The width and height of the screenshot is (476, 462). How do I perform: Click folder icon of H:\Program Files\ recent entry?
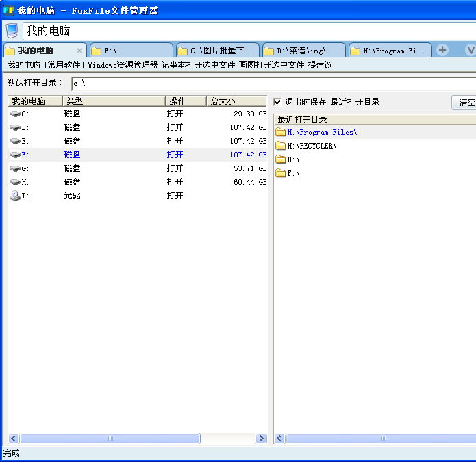click(281, 132)
